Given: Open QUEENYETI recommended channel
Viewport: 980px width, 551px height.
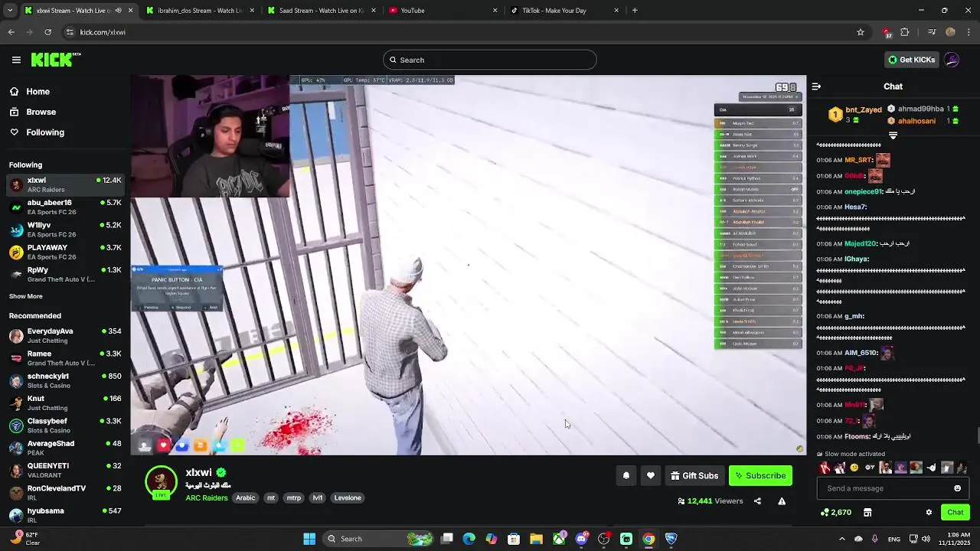Looking at the screenshot, I should pyautogui.click(x=65, y=470).
